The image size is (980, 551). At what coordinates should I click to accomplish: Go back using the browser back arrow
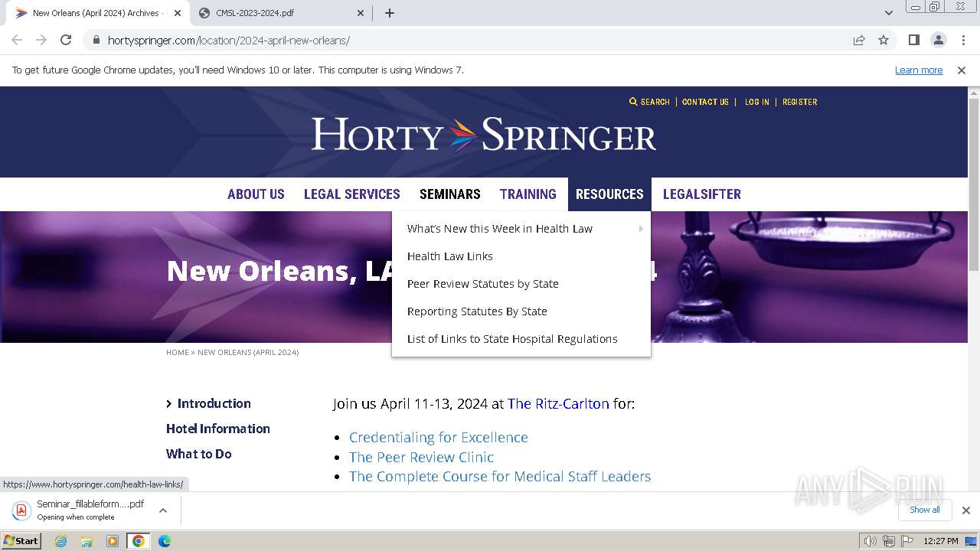[17, 40]
